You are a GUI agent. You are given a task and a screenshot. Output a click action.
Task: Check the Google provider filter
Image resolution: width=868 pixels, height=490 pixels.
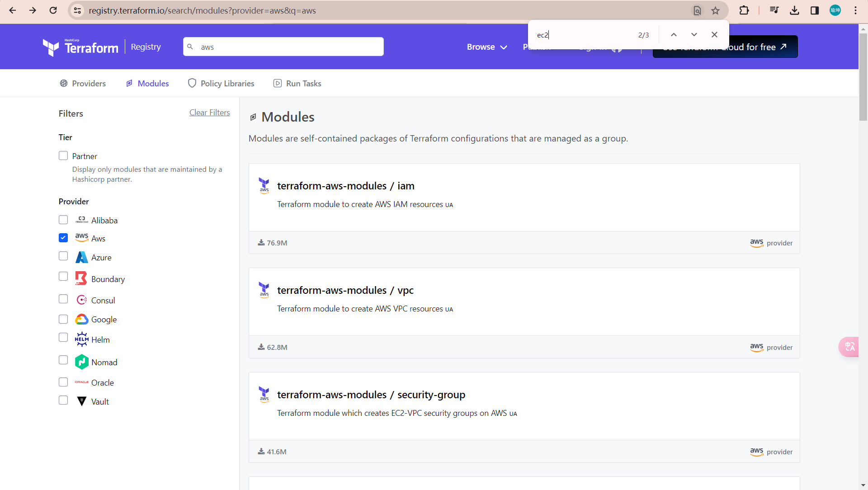pyautogui.click(x=63, y=319)
